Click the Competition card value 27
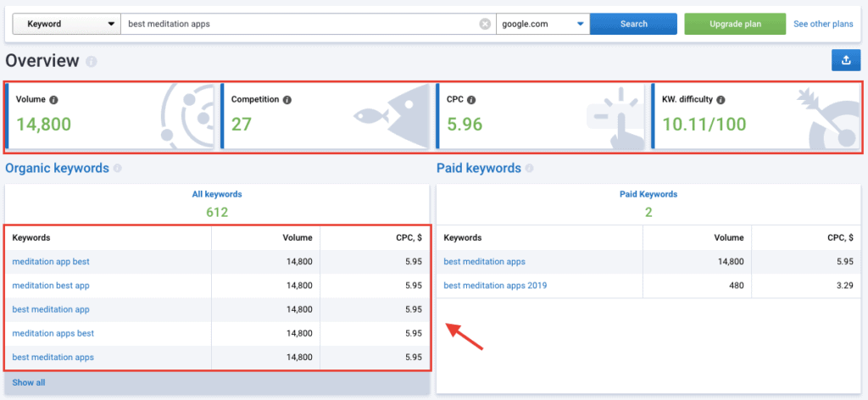 242,124
